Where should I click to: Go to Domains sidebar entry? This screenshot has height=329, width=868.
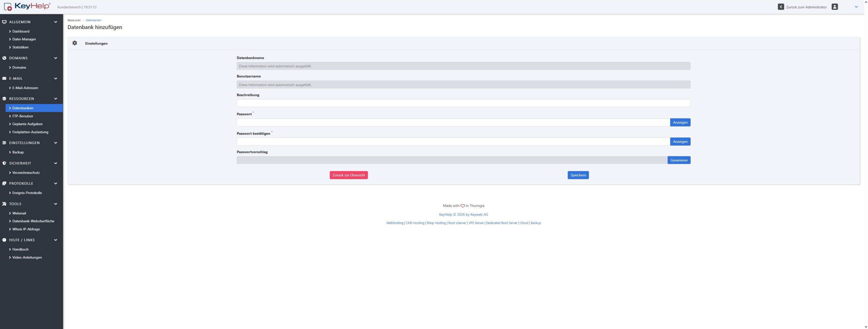click(x=19, y=67)
